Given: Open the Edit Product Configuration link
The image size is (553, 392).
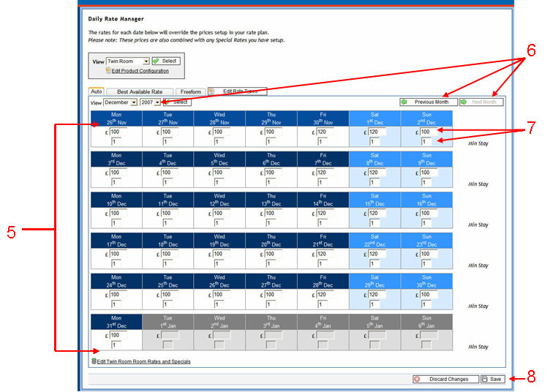Looking at the screenshot, I should pos(140,71).
